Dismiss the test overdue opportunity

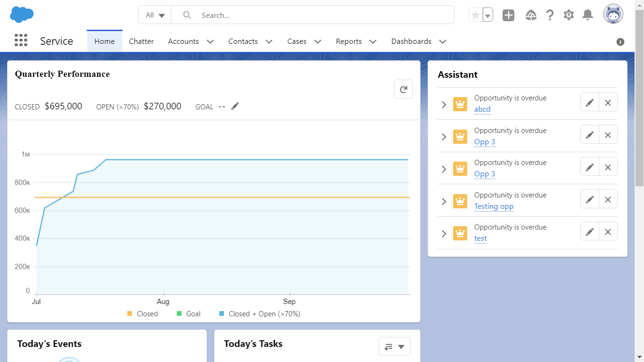pyautogui.click(x=608, y=231)
